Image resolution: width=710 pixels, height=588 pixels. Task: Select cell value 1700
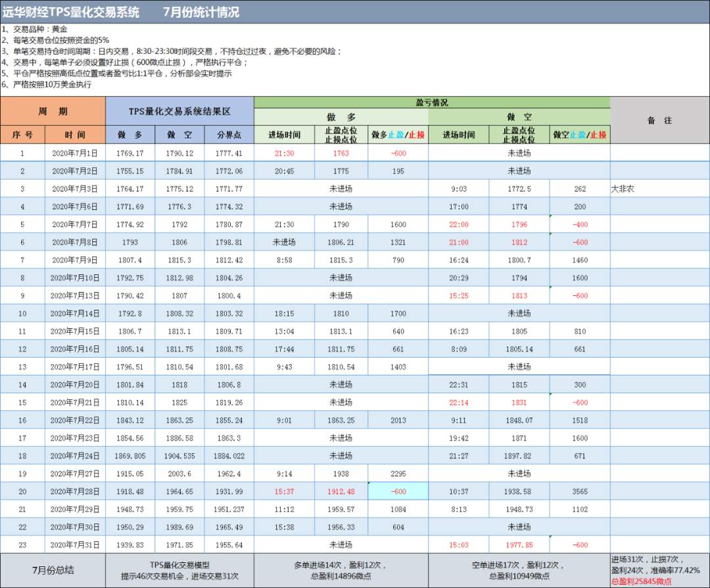(398, 314)
